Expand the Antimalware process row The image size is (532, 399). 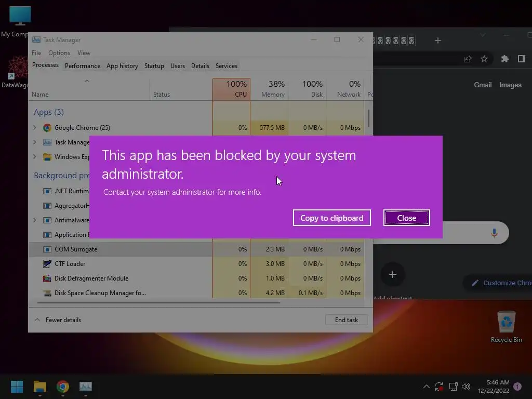(35, 220)
